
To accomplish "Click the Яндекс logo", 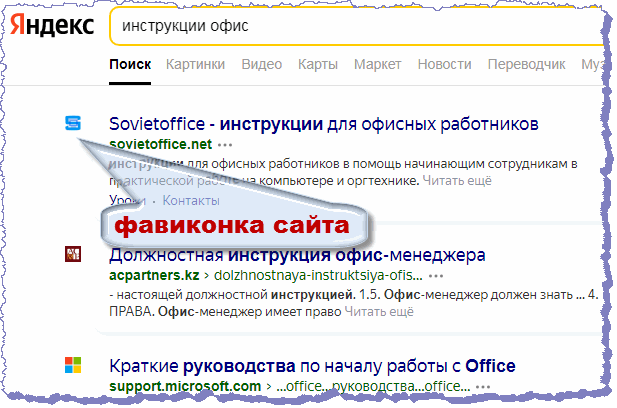I will [x=52, y=25].
